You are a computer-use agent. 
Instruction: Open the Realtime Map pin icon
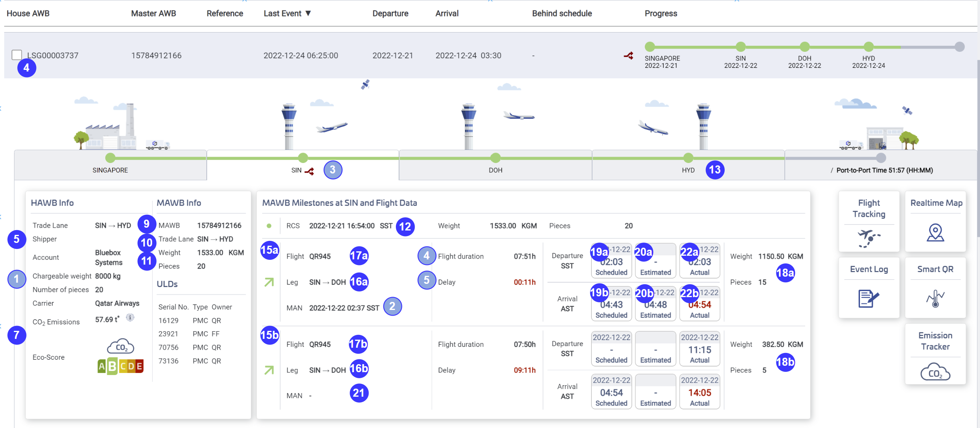pos(935,233)
